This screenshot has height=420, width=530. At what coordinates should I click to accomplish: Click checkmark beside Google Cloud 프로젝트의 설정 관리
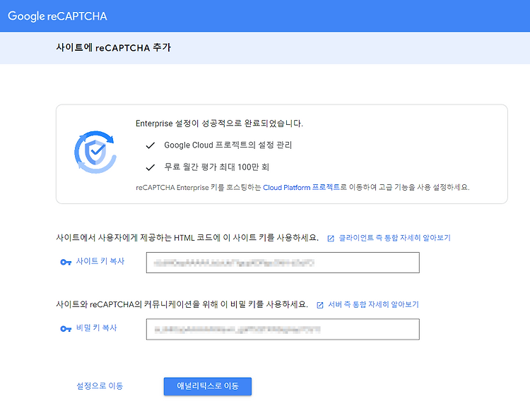[150, 145]
